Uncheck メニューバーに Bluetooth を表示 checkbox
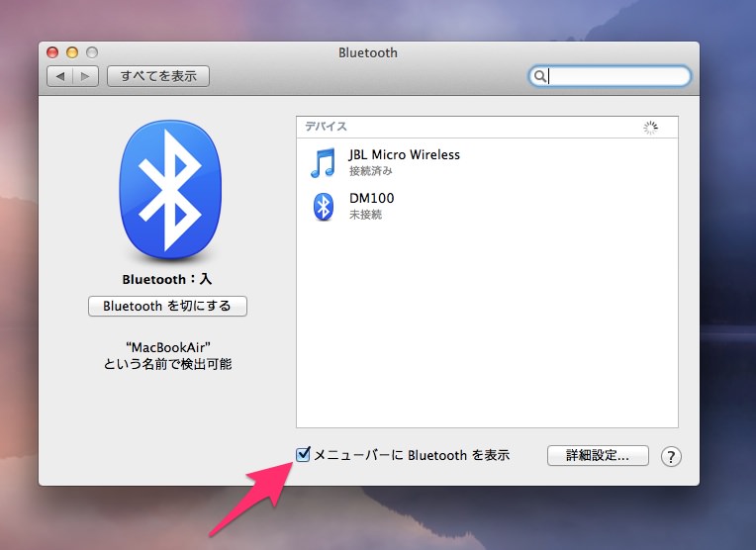The image size is (756, 550). (303, 454)
